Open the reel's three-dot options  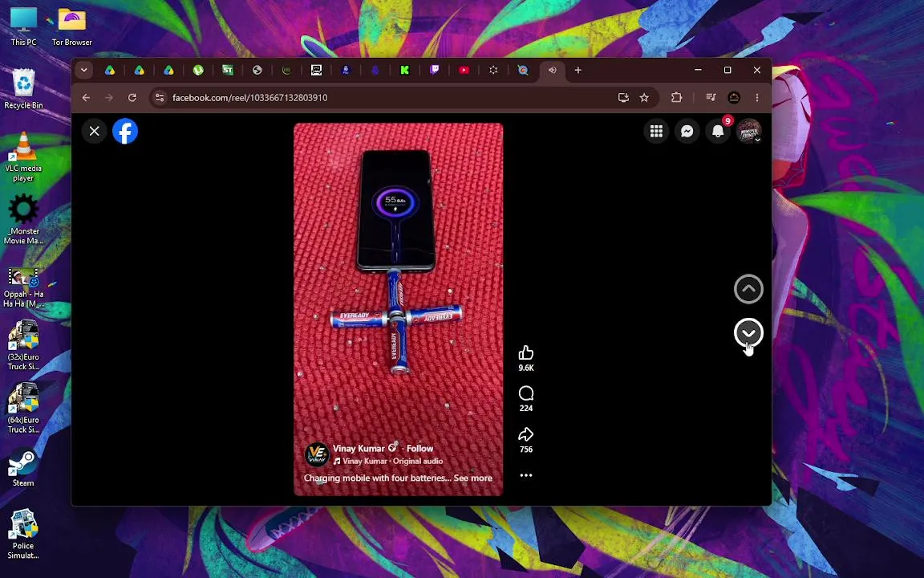tap(525, 474)
